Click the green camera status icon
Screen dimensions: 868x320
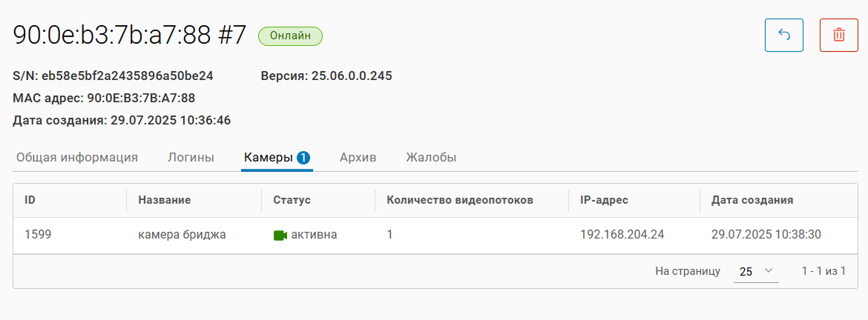(x=280, y=236)
